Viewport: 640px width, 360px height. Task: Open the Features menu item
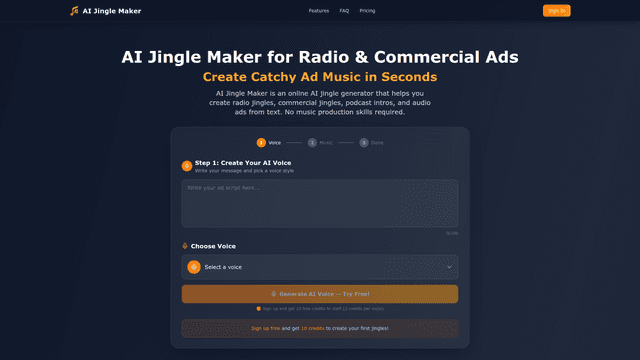319,11
